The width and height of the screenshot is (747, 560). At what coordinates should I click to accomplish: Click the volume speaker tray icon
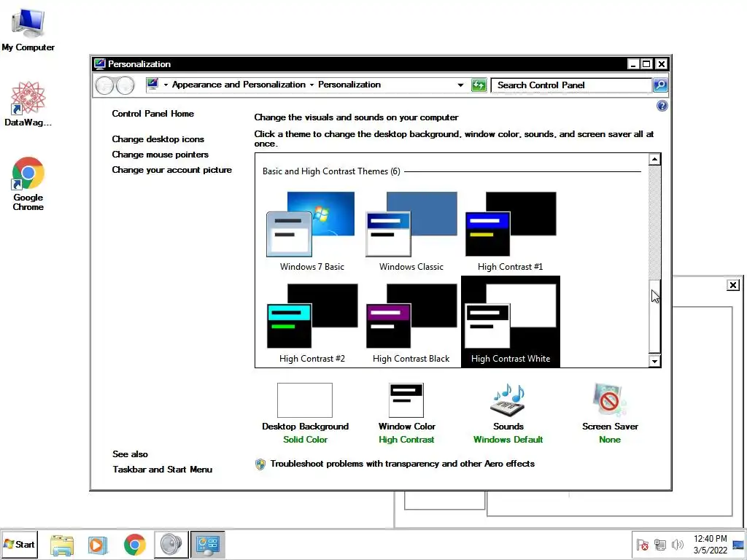click(x=677, y=545)
